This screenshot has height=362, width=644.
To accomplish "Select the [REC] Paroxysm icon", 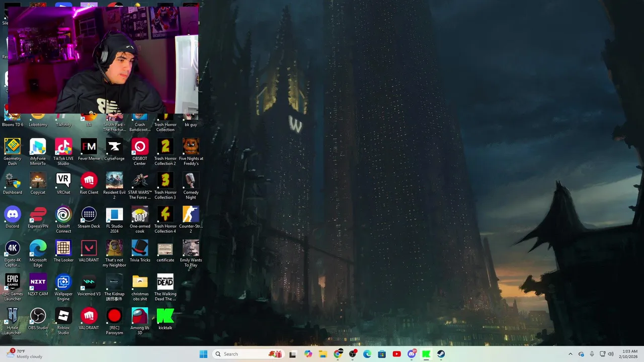I will [x=114, y=321].
